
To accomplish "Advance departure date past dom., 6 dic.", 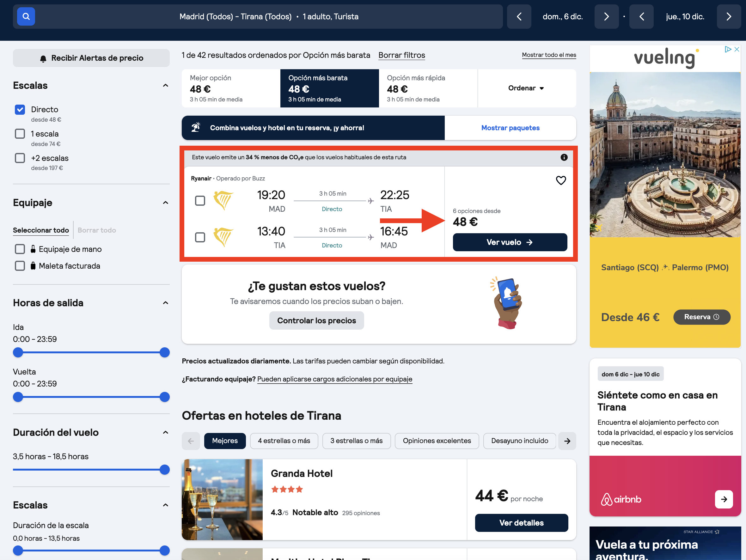I will (606, 16).
